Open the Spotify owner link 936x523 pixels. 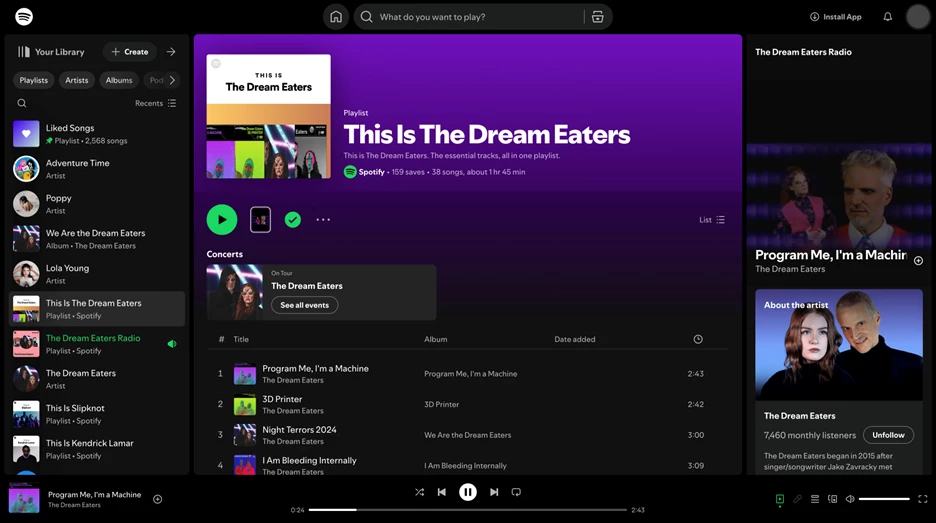pos(371,172)
